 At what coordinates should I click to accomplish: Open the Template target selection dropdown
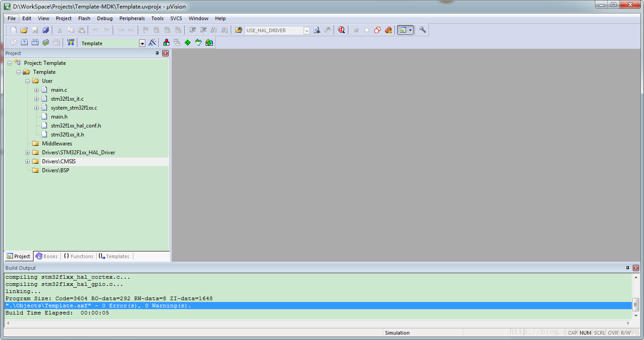[142, 43]
